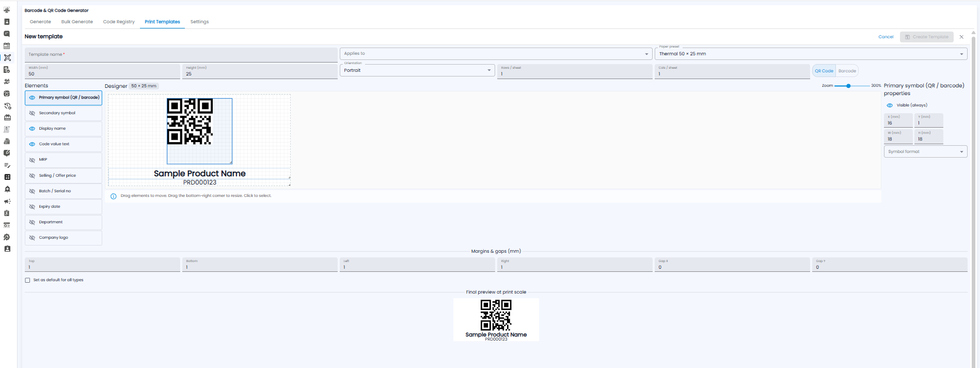
Task: Click the Cancel link
Action: [x=886, y=37]
